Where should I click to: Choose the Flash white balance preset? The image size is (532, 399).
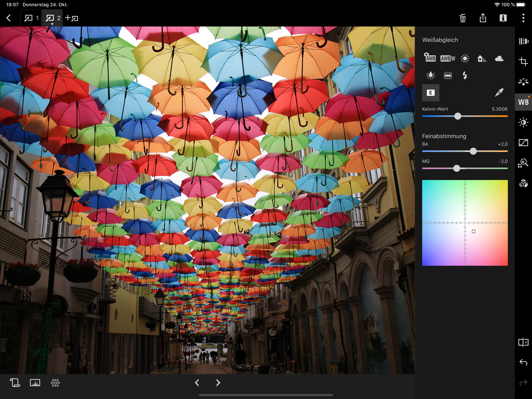tap(465, 76)
